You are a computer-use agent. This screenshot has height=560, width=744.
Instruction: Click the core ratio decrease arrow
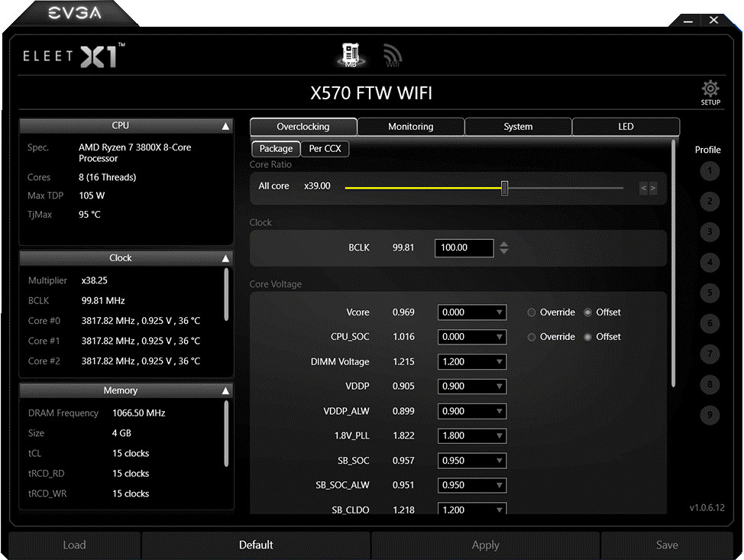pyautogui.click(x=643, y=188)
